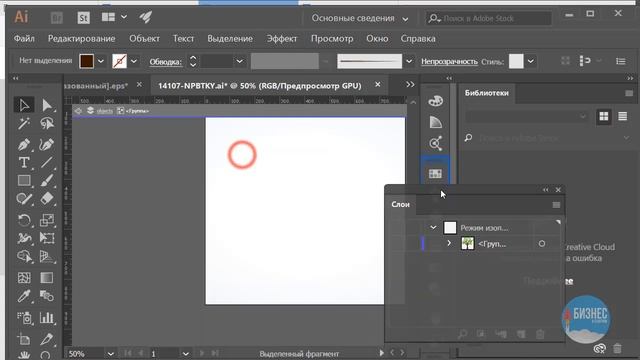Open the brush definition dropdown

click(409, 61)
